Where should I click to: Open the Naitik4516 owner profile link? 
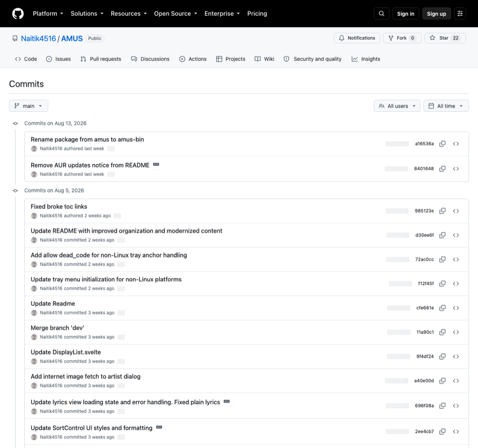38,38
